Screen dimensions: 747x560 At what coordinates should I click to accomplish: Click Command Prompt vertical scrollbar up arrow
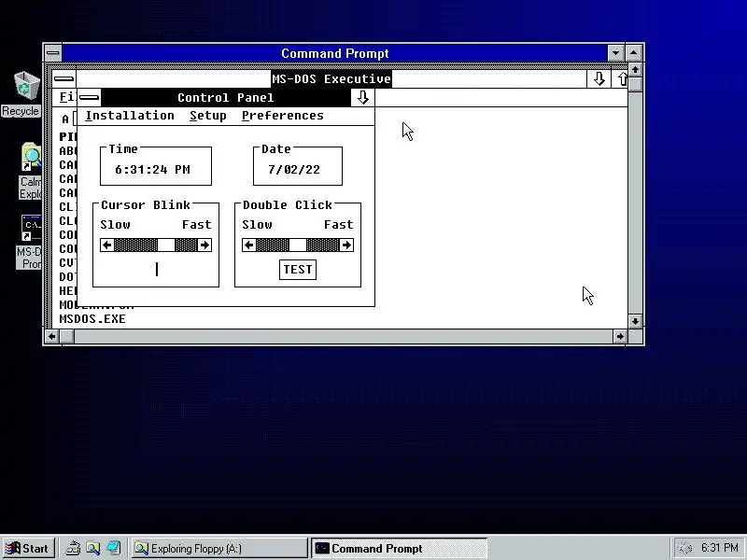[x=635, y=70]
